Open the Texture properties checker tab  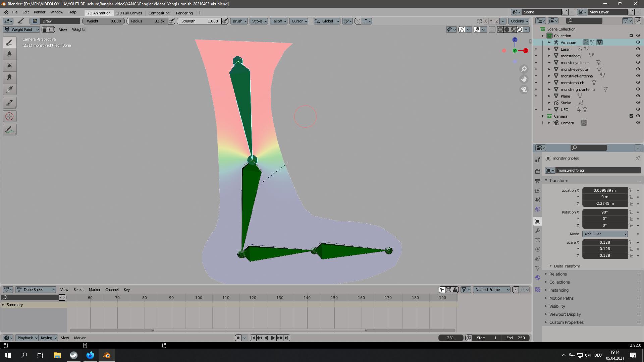[538, 290]
